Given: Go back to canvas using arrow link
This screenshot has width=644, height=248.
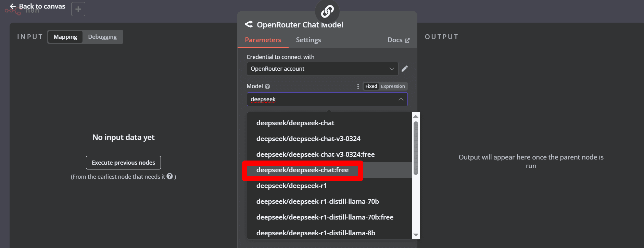Looking at the screenshot, I should pos(37,6).
